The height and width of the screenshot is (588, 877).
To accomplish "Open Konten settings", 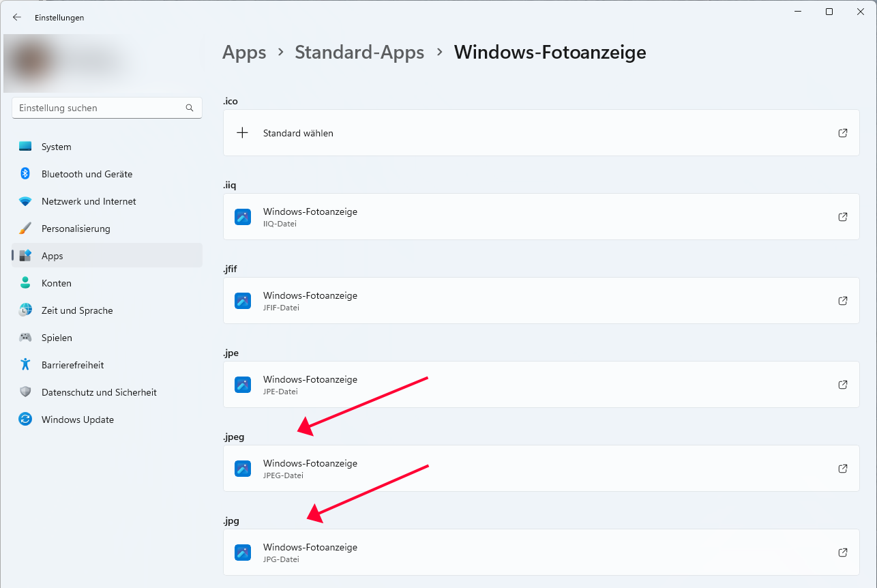I will (107, 283).
